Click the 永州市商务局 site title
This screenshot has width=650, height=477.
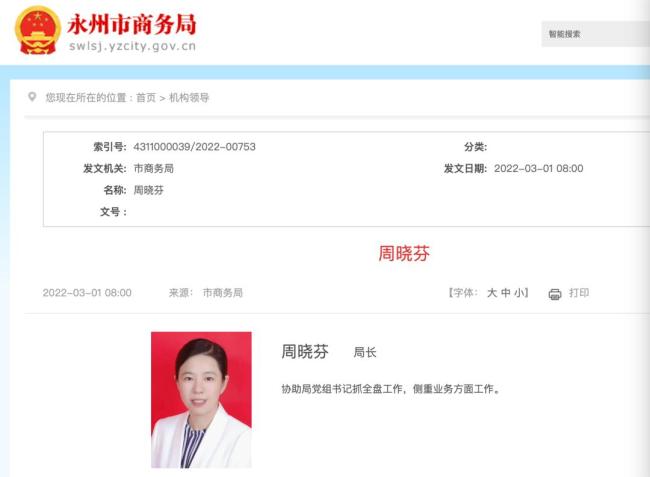tap(131, 24)
